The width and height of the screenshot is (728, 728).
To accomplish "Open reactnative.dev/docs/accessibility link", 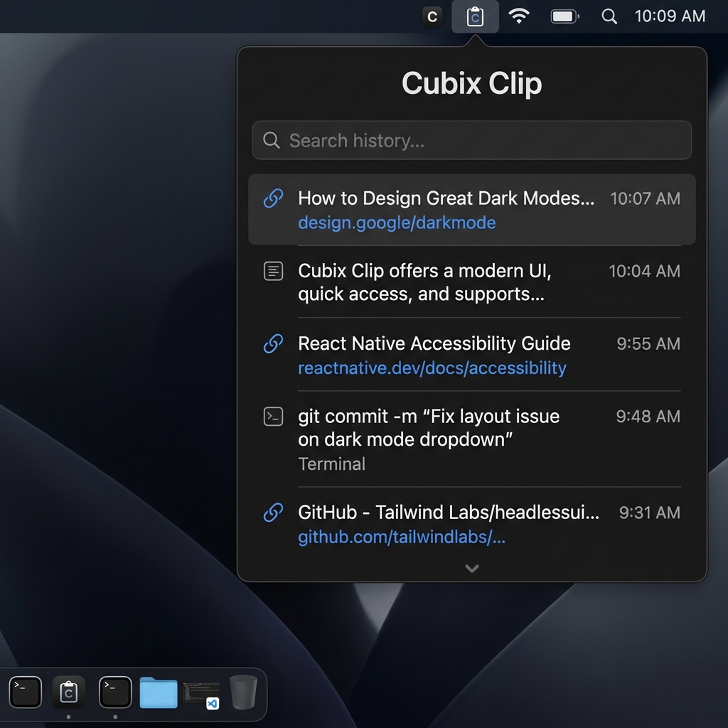I will (432, 368).
